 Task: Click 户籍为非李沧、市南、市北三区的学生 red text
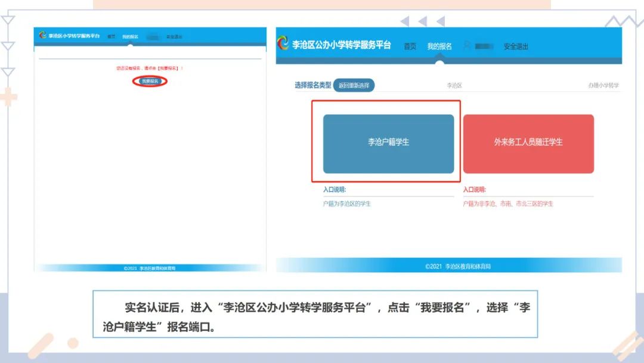(509, 203)
